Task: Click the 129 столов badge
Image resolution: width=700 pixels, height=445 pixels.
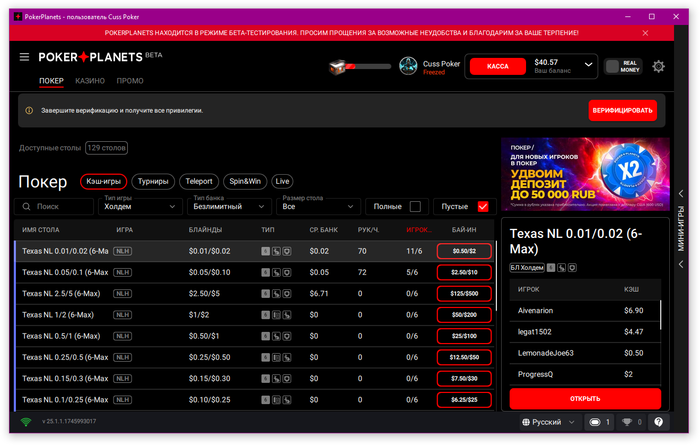Action: (x=106, y=148)
